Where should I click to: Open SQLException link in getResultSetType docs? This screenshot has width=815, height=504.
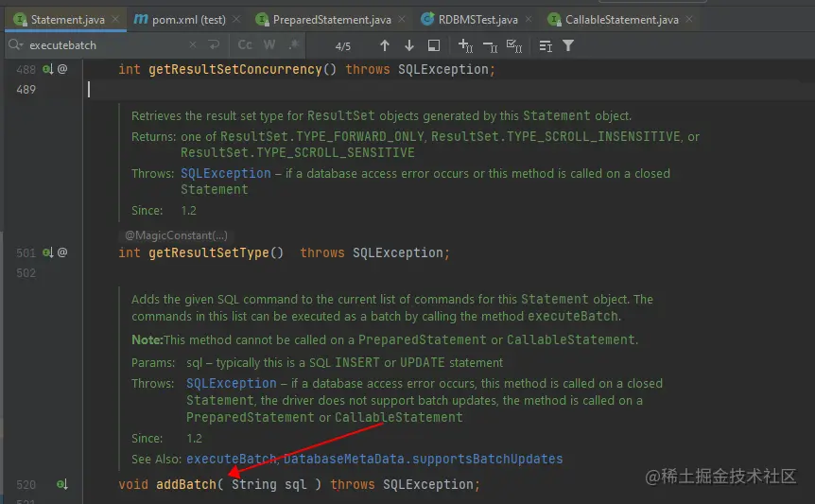point(226,174)
